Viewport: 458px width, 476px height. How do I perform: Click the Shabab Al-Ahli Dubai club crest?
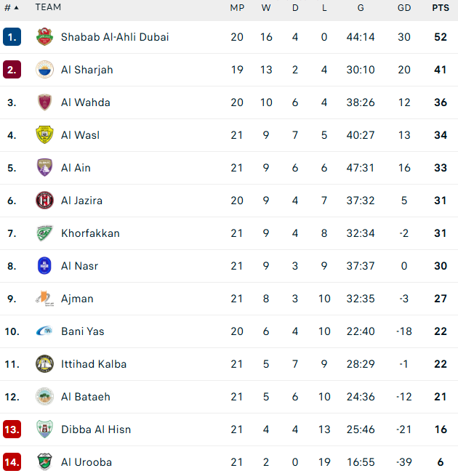click(x=44, y=37)
